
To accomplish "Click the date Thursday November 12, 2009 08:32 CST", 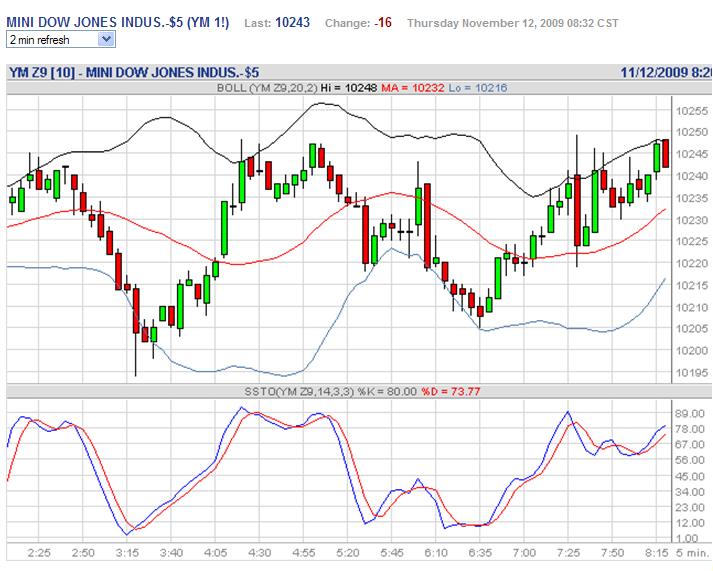I will pyautogui.click(x=512, y=23).
